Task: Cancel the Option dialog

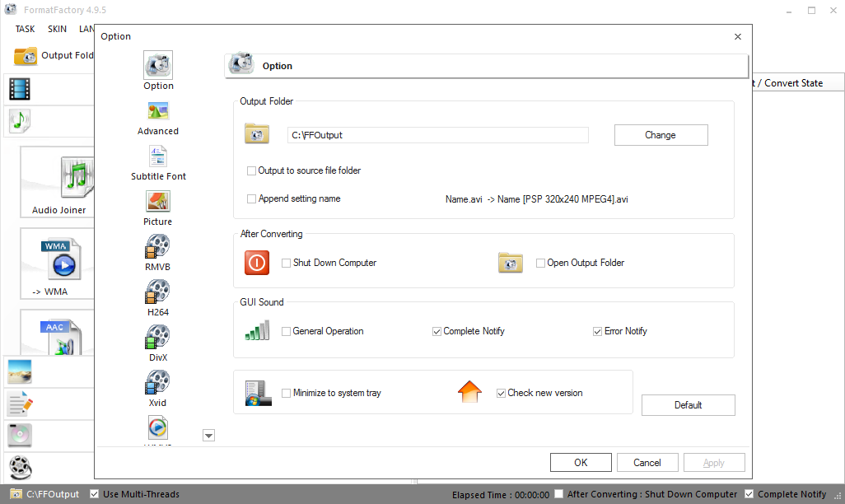Action: (647, 463)
